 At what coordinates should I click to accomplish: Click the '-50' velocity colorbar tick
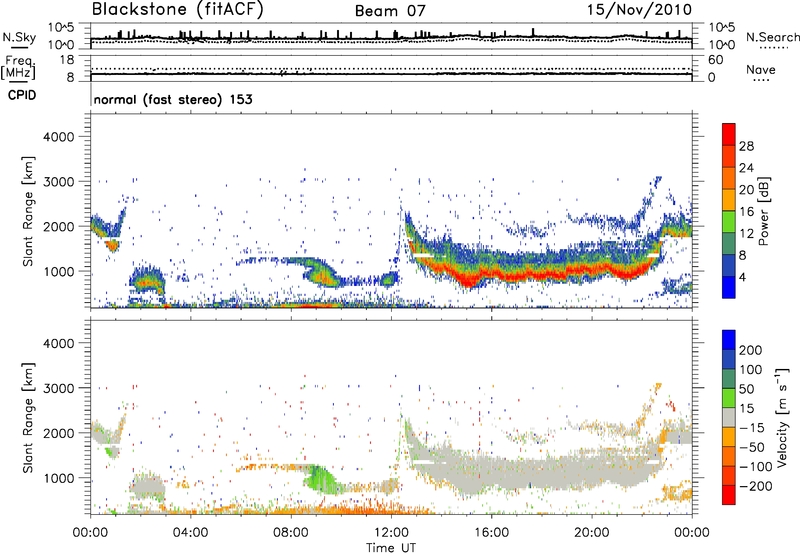pos(752,447)
